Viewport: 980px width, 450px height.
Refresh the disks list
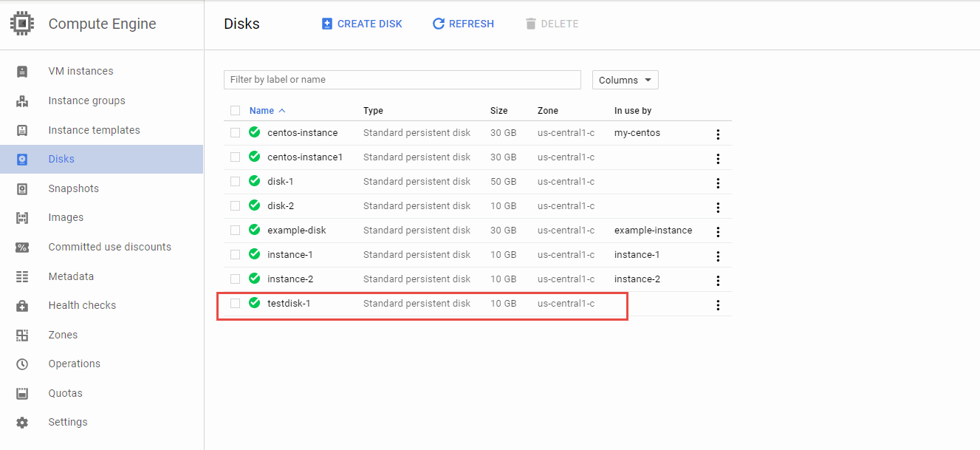(x=463, y=24)
